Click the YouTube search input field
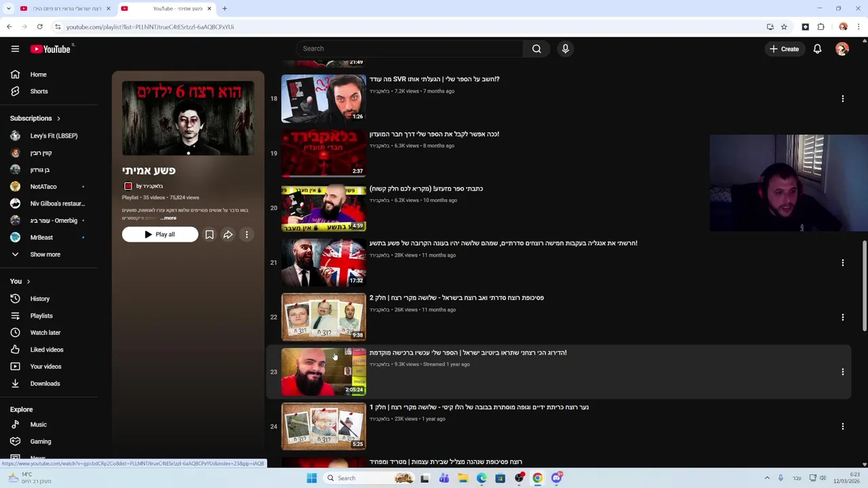 410,49
